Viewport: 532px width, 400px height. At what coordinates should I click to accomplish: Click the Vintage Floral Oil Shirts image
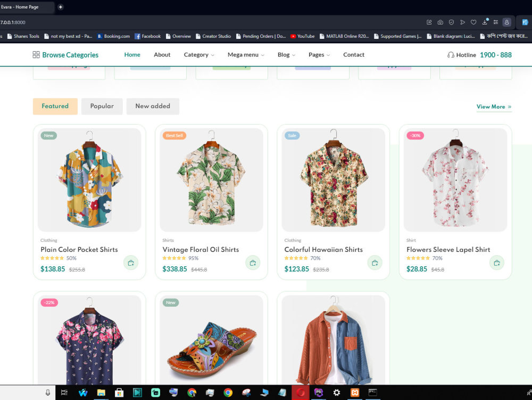(211, 179)
